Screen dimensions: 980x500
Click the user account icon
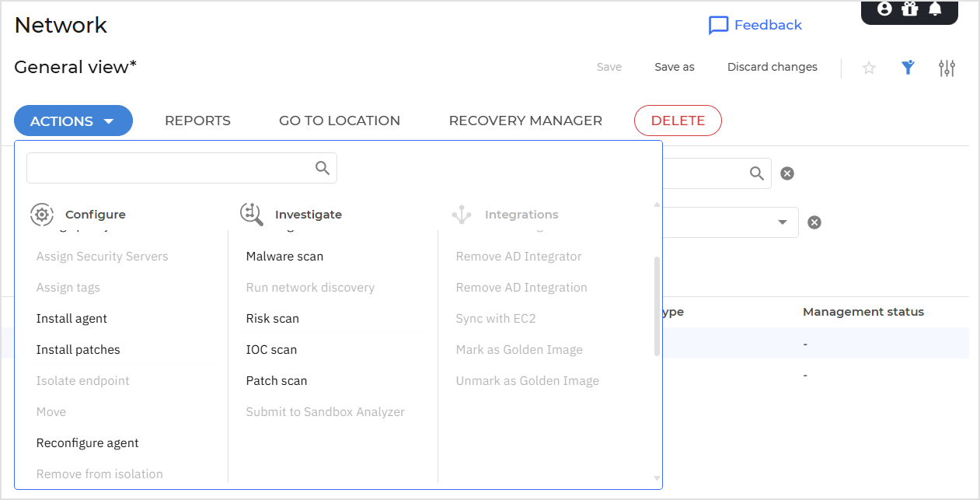884,9
